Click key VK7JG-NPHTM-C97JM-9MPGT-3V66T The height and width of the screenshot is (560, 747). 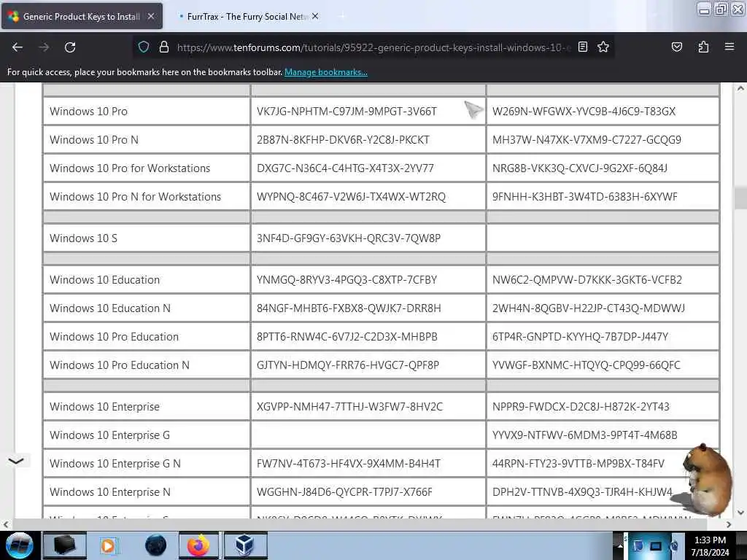coord(347,112)
